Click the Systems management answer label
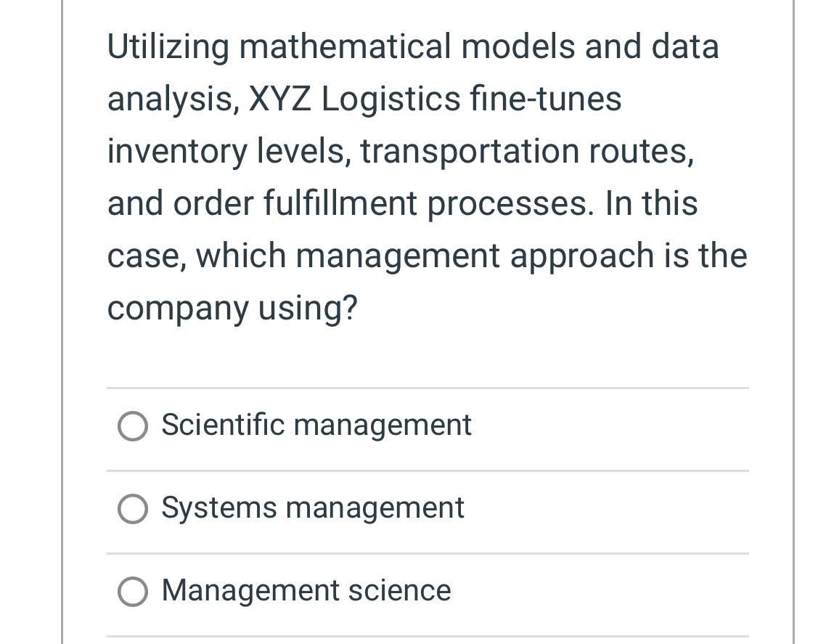This screenshot has width=826, height=644. click(312, 508)
